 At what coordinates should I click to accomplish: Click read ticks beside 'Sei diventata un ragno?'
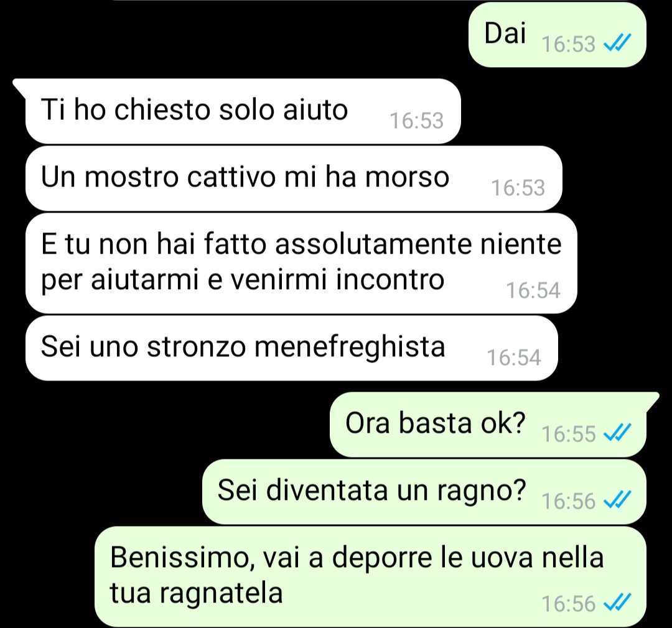click(x=617, y=499)
